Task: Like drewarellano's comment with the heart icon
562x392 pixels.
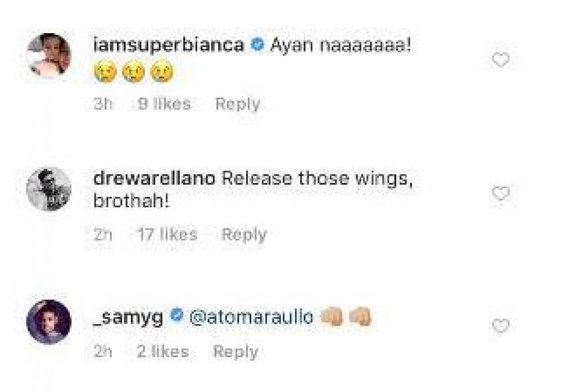Action: pyautogui.click(x=501, y=194)
